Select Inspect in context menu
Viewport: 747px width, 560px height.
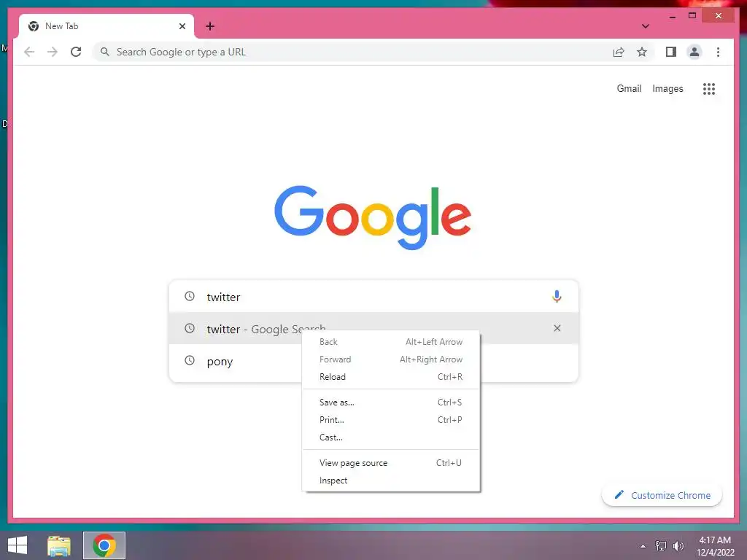tap(391, 481)
